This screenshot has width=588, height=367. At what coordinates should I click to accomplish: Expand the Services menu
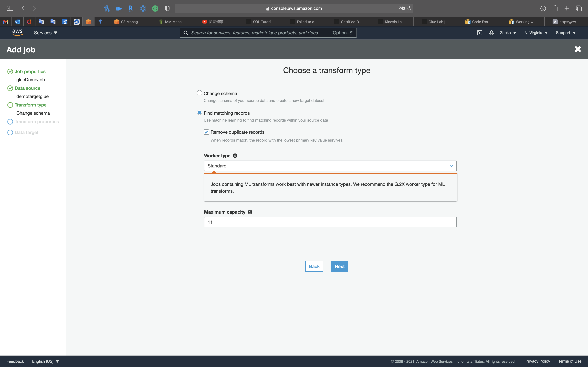coord(45,33)
